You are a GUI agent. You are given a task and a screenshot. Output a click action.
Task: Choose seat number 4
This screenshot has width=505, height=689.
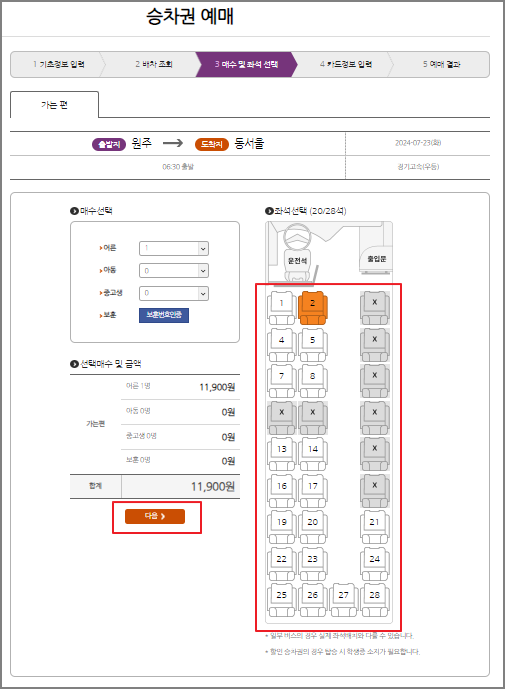point(282,344)
